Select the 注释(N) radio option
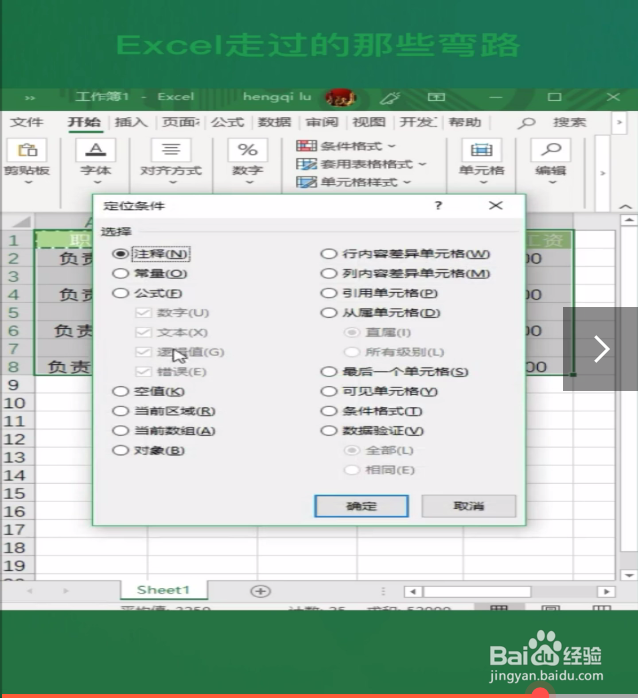Screen dimensions: 638x698 [120, 254]
